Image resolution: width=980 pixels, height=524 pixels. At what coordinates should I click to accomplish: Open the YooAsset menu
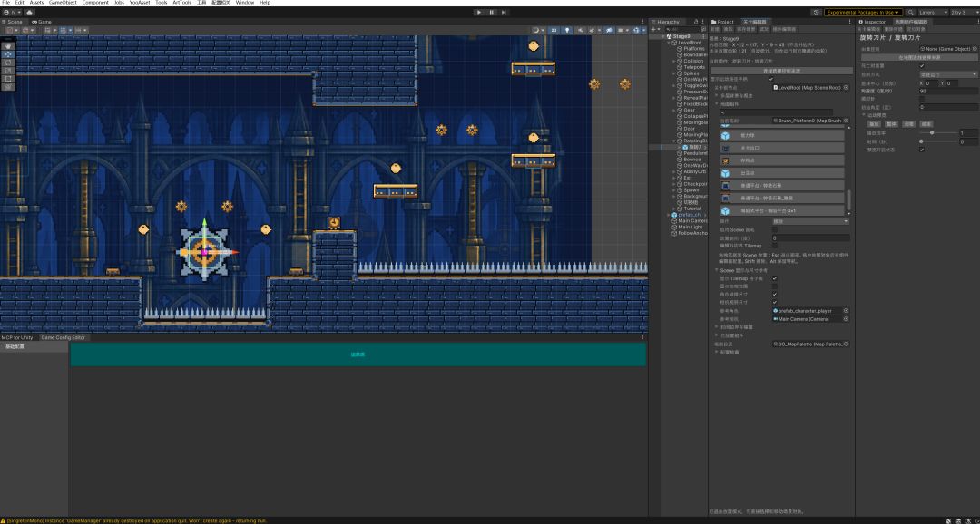(x=140, y=3)
